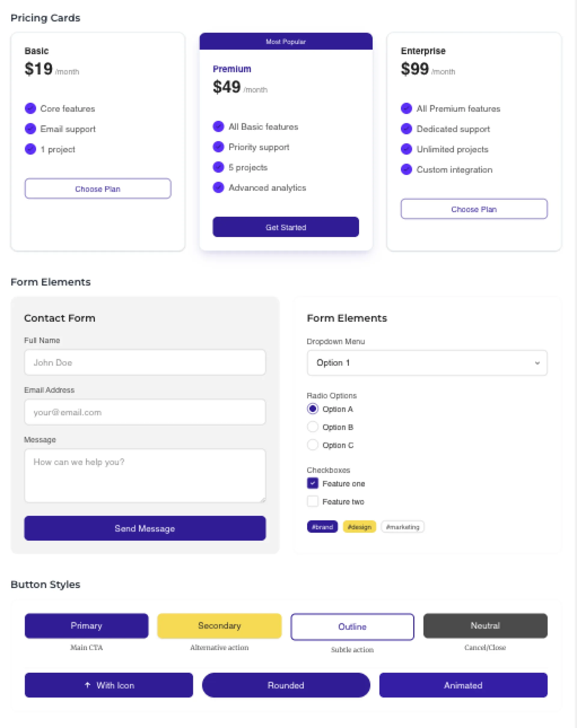
Task: Click the yellow Secondary button
Action: pos(219,626)
